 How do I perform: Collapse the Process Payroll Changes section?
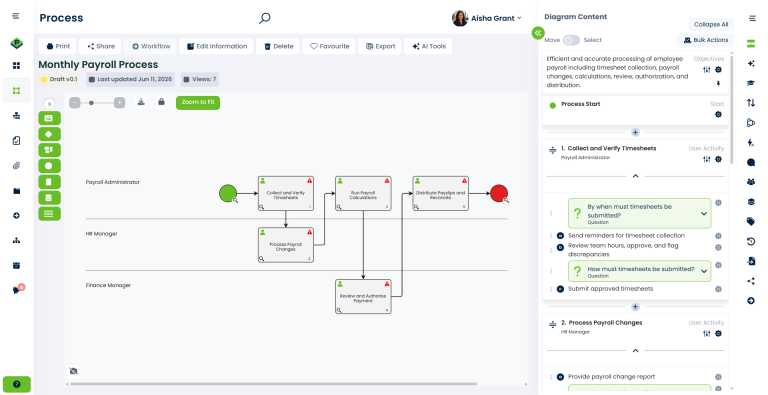[635, 350]
